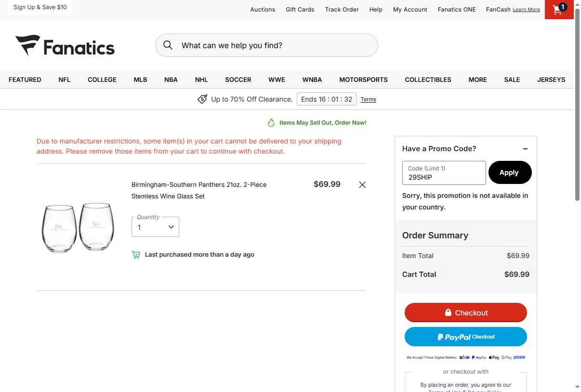Apply the promo code
The height and width of the screenshot is (392, 581).
point(510,172)
